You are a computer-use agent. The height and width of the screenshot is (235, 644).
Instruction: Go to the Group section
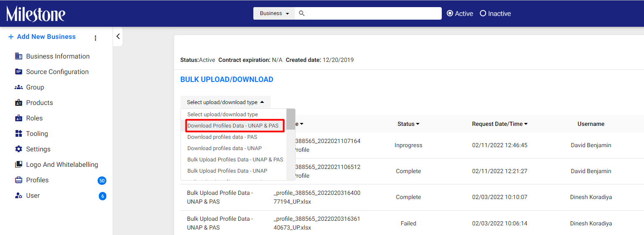pos(35,87)
